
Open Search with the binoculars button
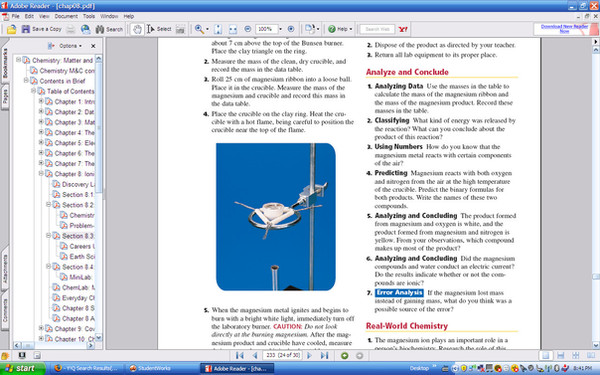(109, 29)
